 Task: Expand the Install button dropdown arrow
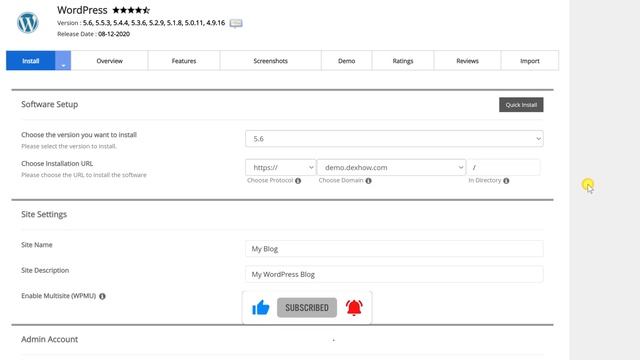[63, 61]
